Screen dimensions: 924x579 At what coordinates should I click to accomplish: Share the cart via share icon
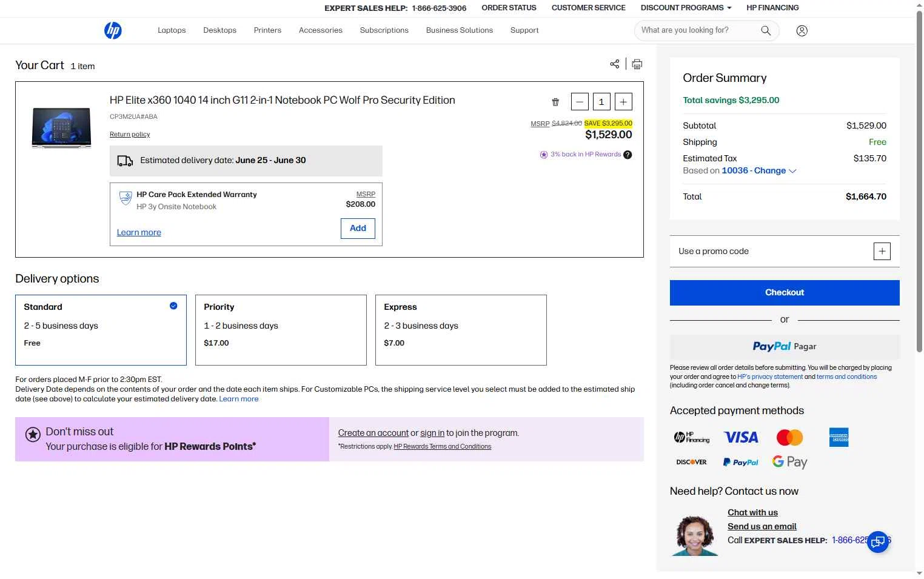click(615, 64)
